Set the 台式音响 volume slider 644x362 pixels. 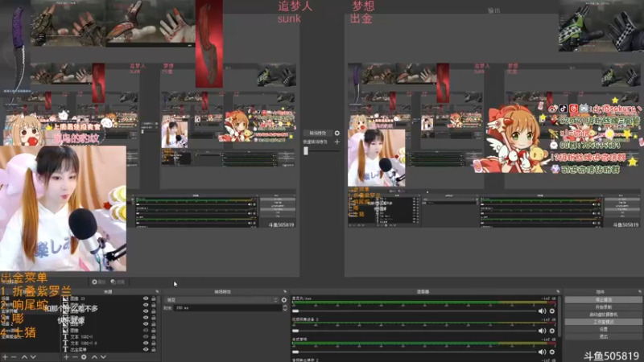point(414,352)
